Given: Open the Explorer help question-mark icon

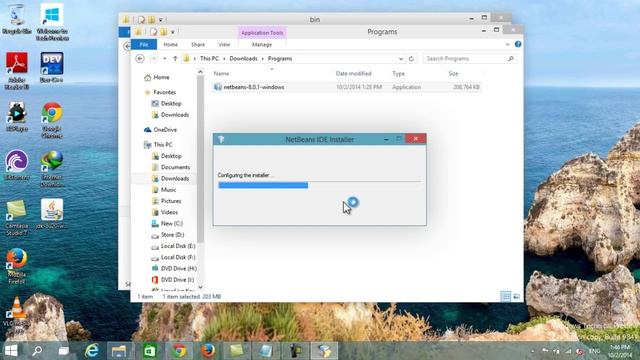Looking at the screenshot, I should coord(518,44).
